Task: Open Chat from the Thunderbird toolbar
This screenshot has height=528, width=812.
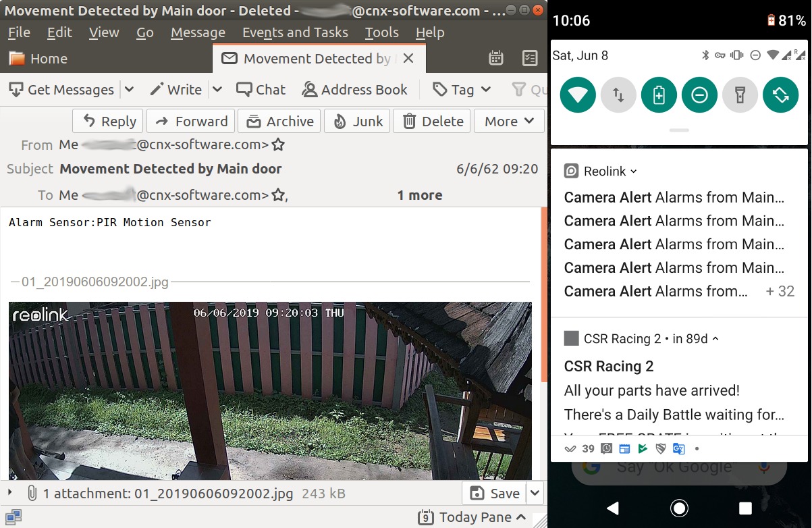Action: (x=261, y=90)
